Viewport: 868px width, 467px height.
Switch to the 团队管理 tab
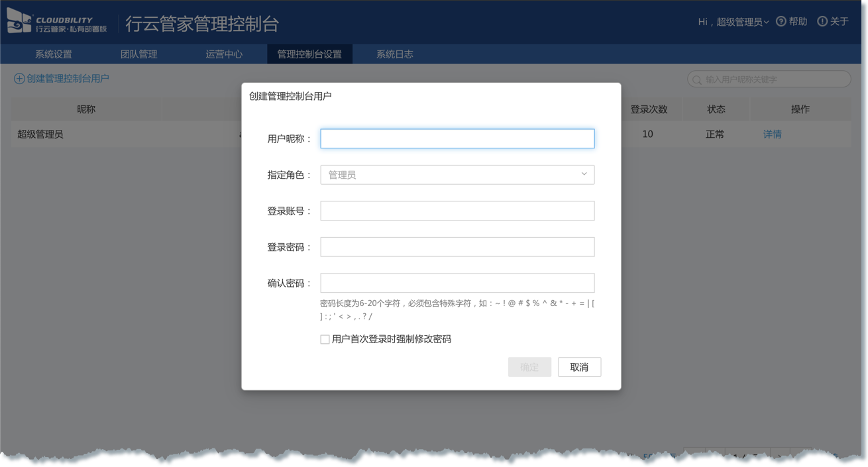138,54
